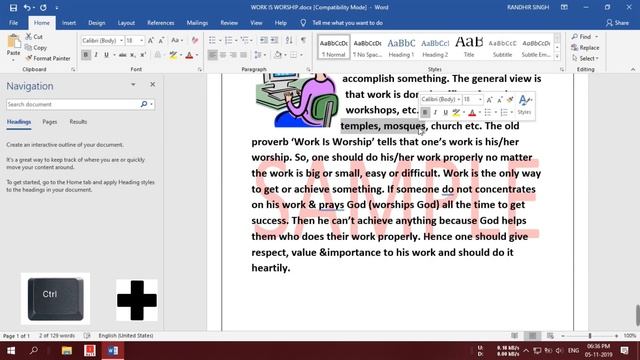Apply the Heading 1 style
640x360 pixels.
coord(401,47)
